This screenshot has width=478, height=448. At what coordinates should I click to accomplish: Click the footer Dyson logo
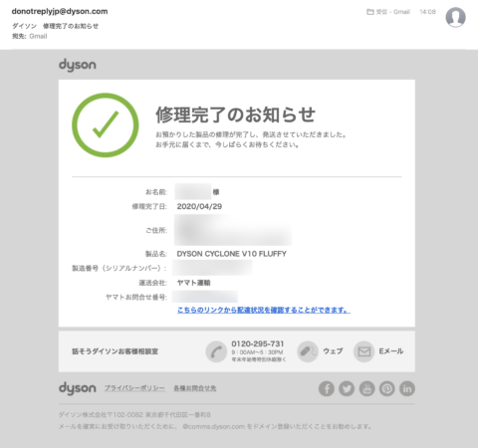pos(78,388)
